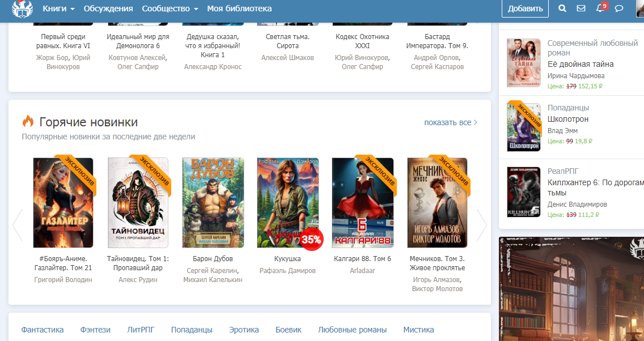Open the Кукушка book cover
The image size is (644, 341).
pyautogui.click(x=287, y=203)
